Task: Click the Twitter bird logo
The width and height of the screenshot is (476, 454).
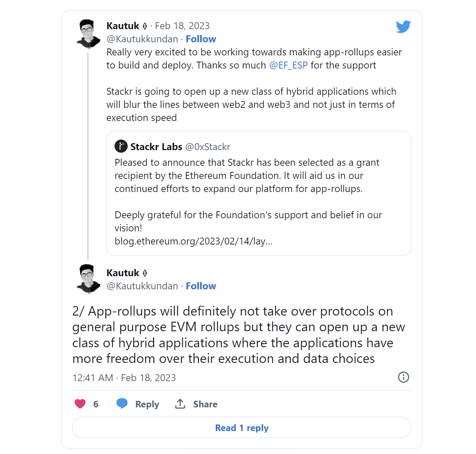Action: point(403,27)
